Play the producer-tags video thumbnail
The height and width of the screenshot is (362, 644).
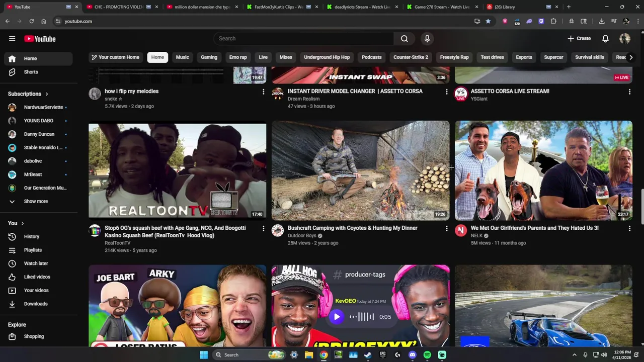(x=361, y=306)
